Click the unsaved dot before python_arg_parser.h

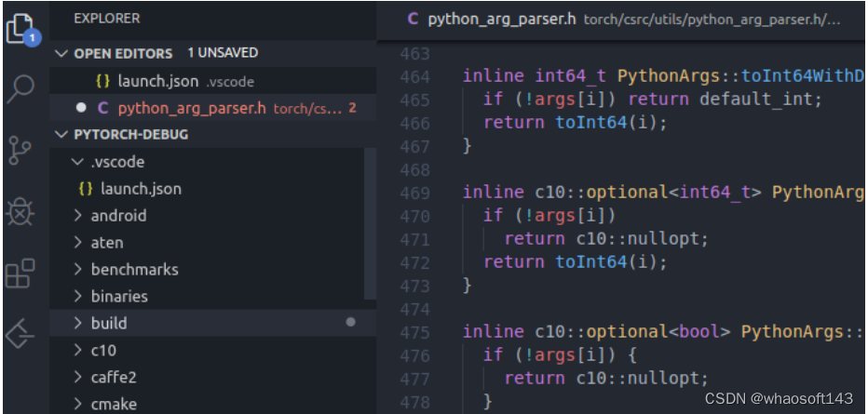pos(81,108)
